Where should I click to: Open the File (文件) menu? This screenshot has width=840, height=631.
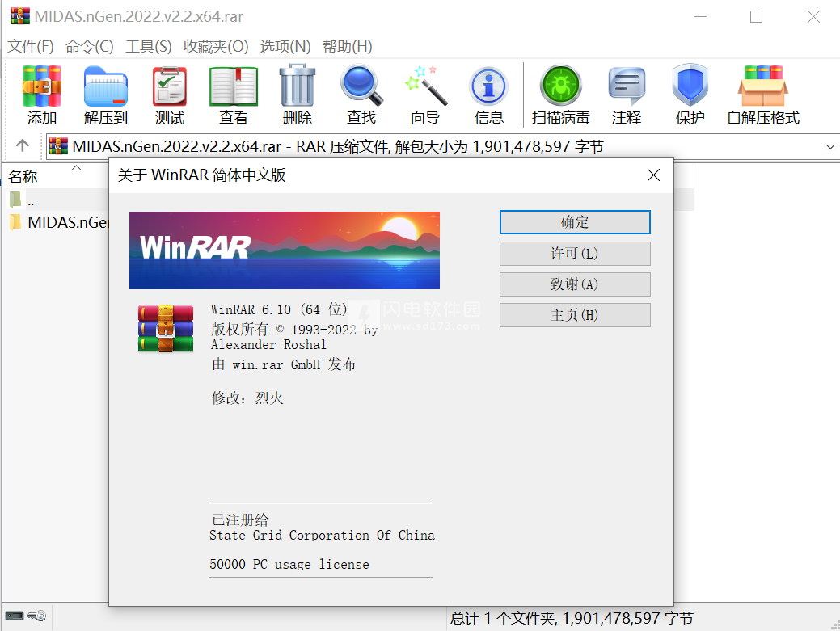pos(31,47)
